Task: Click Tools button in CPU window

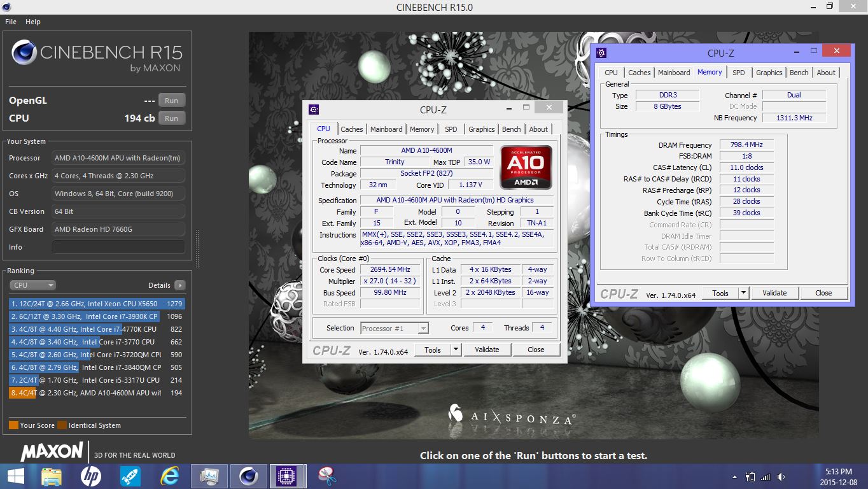Action: [433, 350]
